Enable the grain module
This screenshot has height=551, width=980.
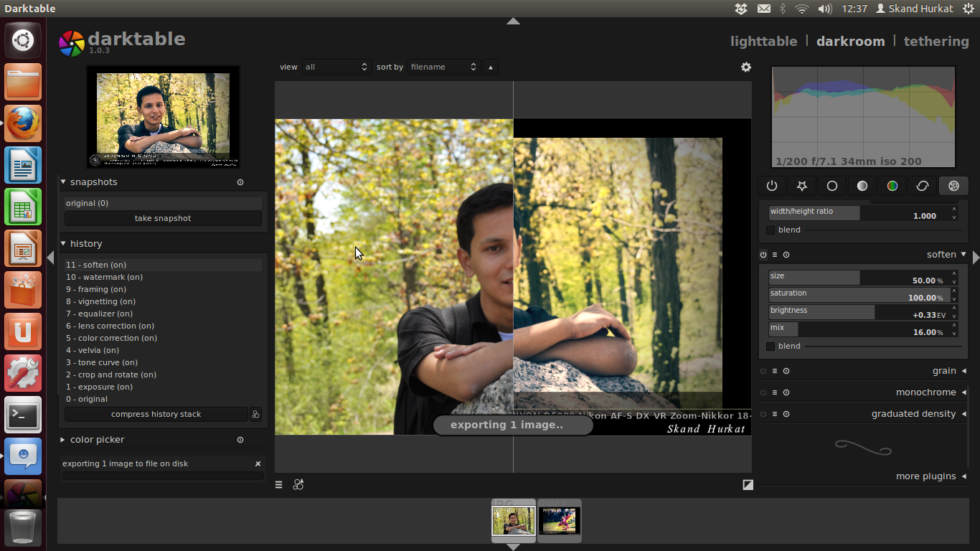[763, 371]
